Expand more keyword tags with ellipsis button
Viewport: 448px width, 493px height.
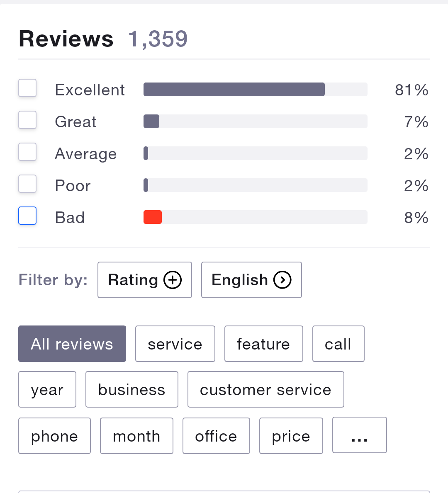pyautogui.click(x=359, y=435)
